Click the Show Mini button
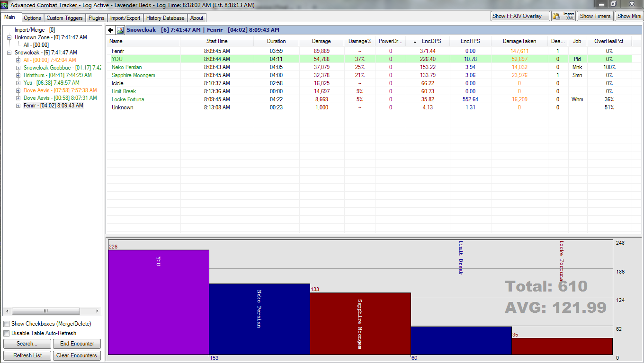644x363 pixels. point(630,16)
